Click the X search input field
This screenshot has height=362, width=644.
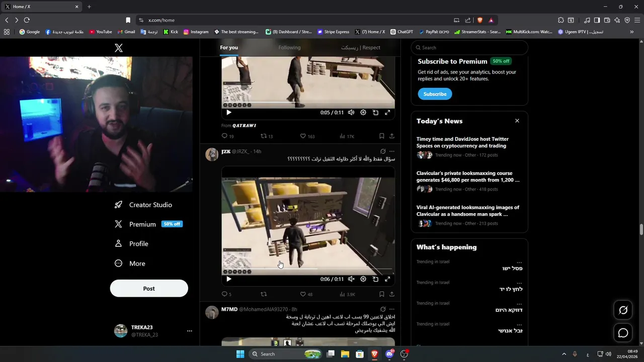click(469, 48)
